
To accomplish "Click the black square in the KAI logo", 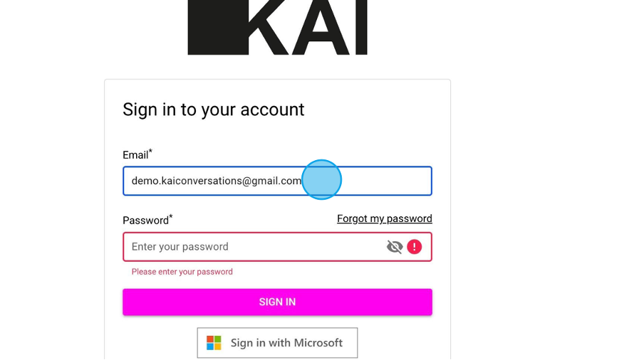I will [x=218, y=27].
